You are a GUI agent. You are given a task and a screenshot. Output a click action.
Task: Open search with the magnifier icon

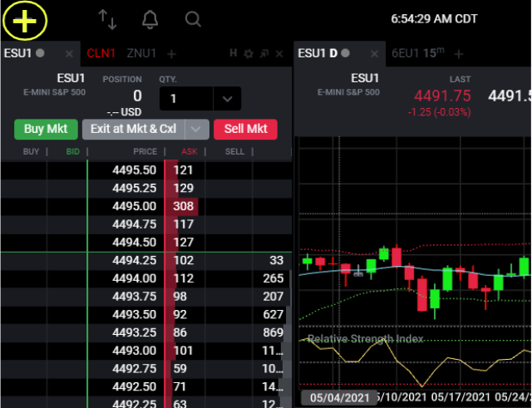click(x=193, y=19)
